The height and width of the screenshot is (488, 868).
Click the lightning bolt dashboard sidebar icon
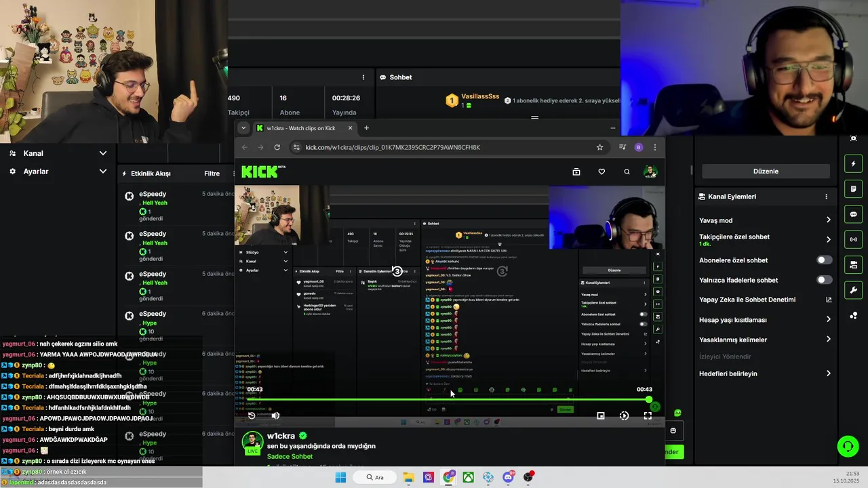coord(854,163)
